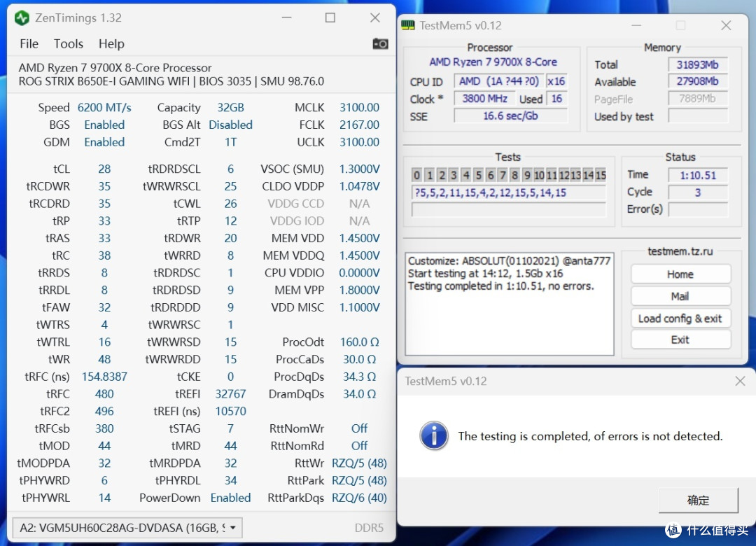The height and width of the screenshot is (546, 756).
Task: Open the File menu in ZenTimings
Action: coord(29,44)
